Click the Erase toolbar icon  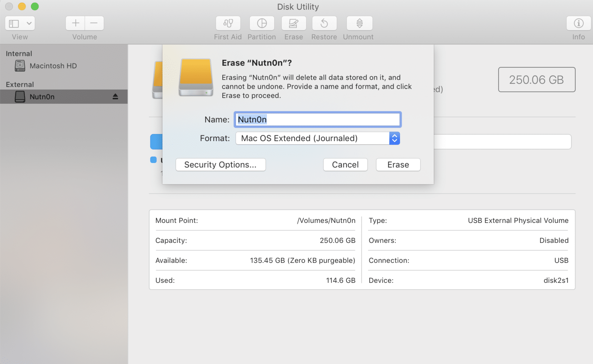[x=294, y=23]
